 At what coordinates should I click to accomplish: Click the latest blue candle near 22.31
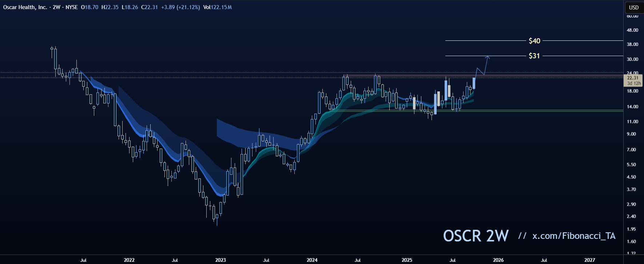tap(474, 83)
